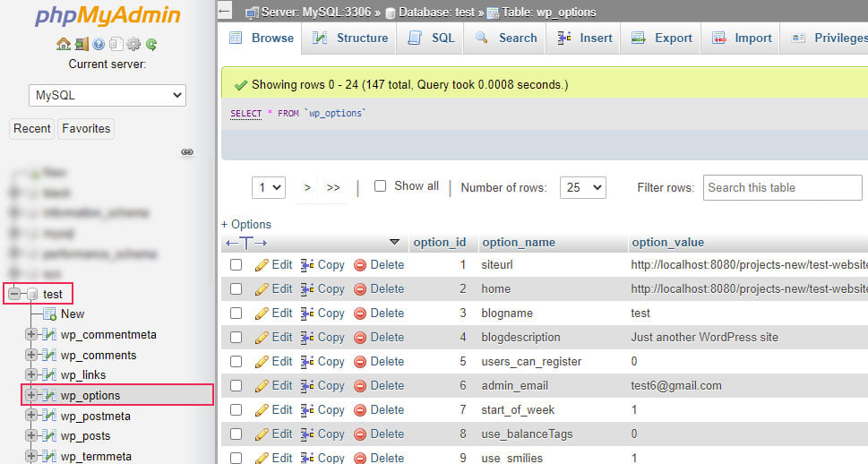The image size is (868, 464).
Task: Go to next page with > button
Action: coord(307,188)
